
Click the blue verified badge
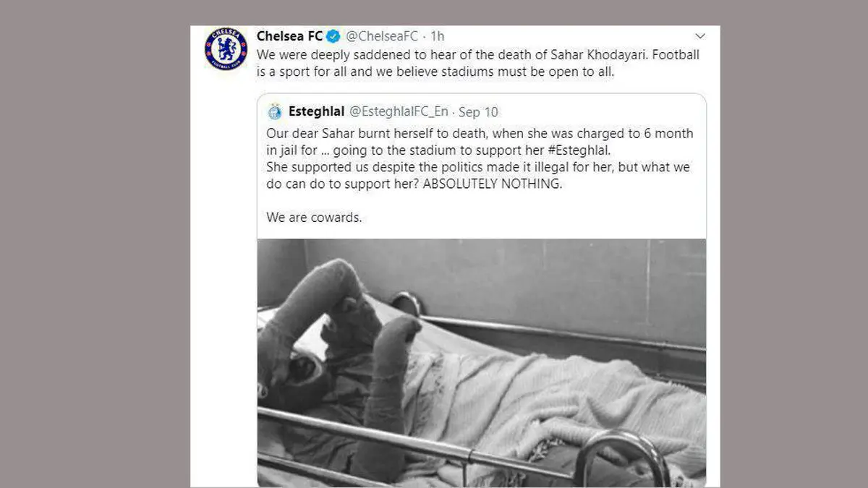click(333, 35)
